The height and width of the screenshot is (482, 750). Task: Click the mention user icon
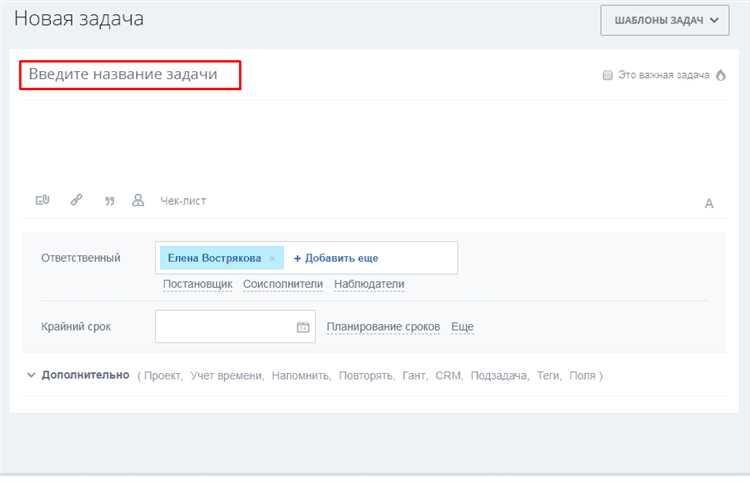[x=139, y=200]
